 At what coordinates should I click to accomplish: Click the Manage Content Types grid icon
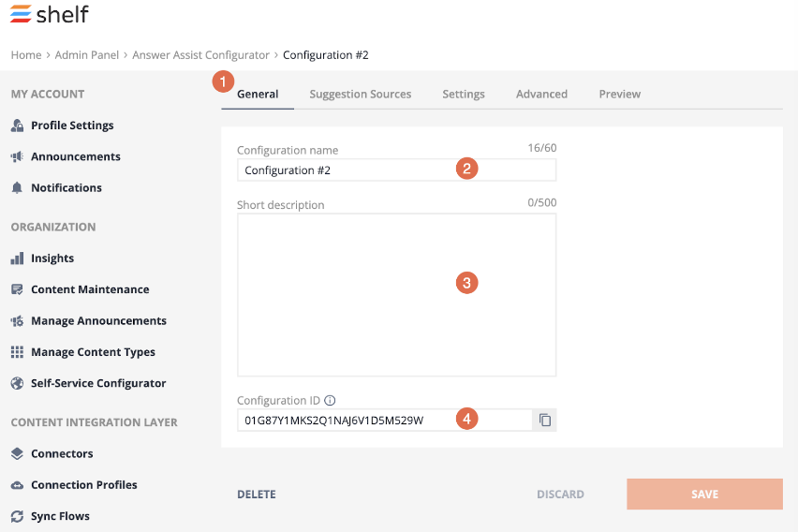[17, 352]
